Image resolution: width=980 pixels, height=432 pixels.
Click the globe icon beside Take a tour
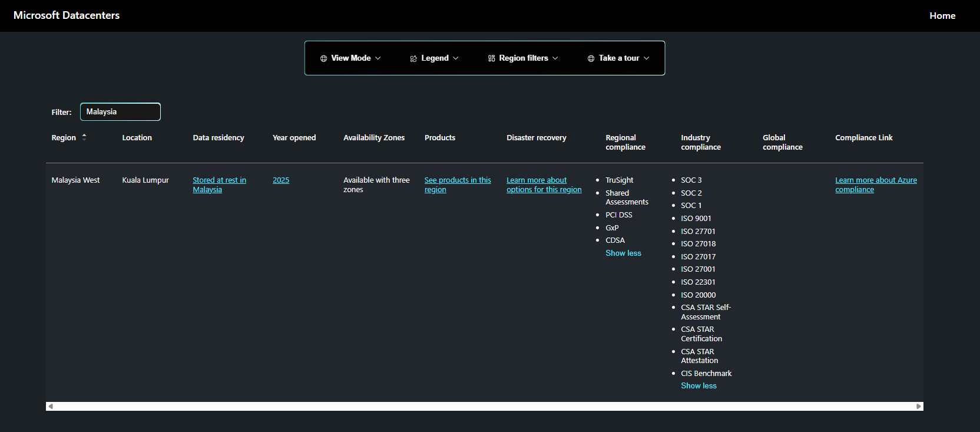tap(591, 58)
